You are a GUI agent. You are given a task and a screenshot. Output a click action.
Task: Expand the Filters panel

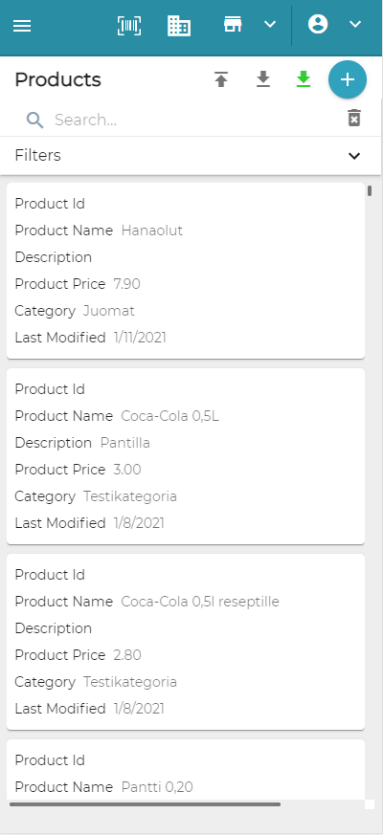[x=191, y=155]
